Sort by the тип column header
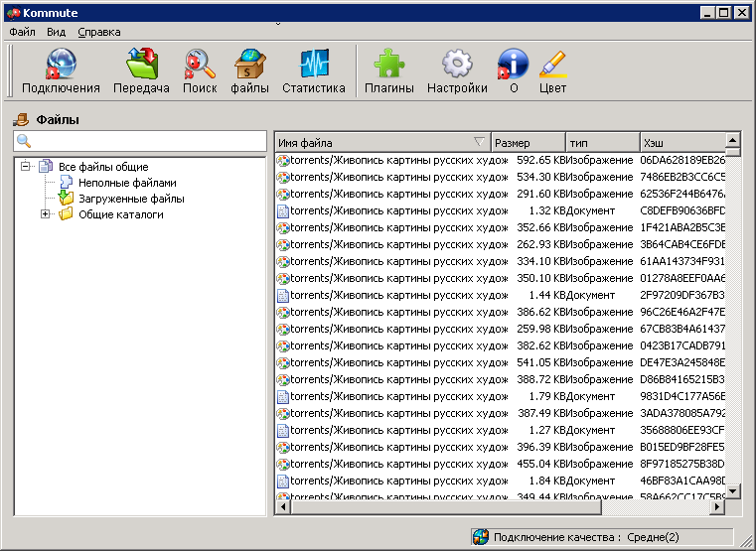This screenshot has height=551, width=756. pyautogui.click(x=603, y=143)
